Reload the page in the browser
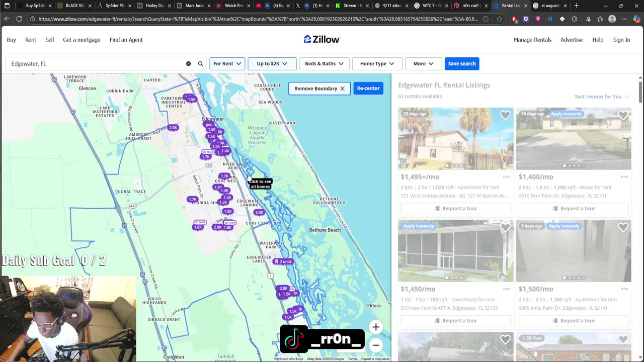The image size is (644, 362). pos(19,19)
